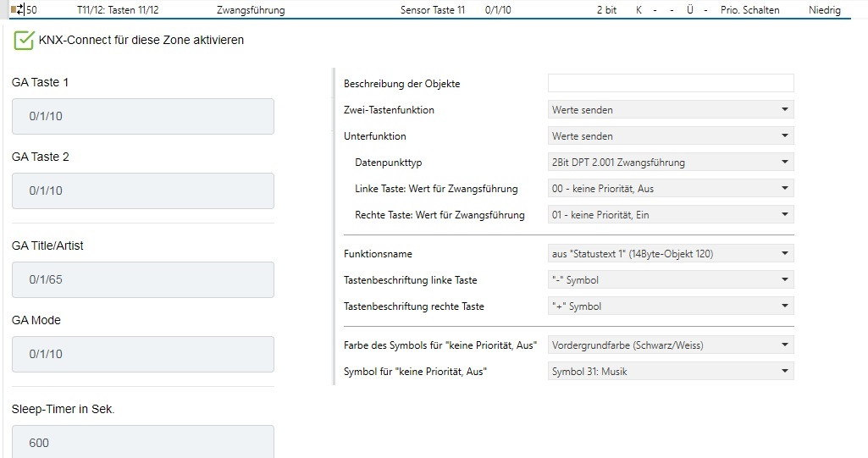Expand the Unterfunktion dropdown
The height and width of the screenshot is (458, 868).
(x=670, y=136)
